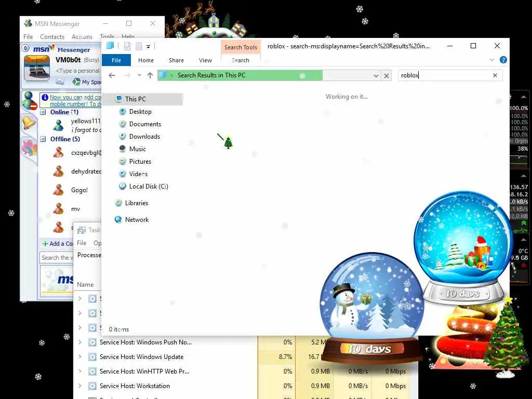Screen dimensions: 532x399
Task: Click the snowman snow globe widget
Action: point(372,308)
